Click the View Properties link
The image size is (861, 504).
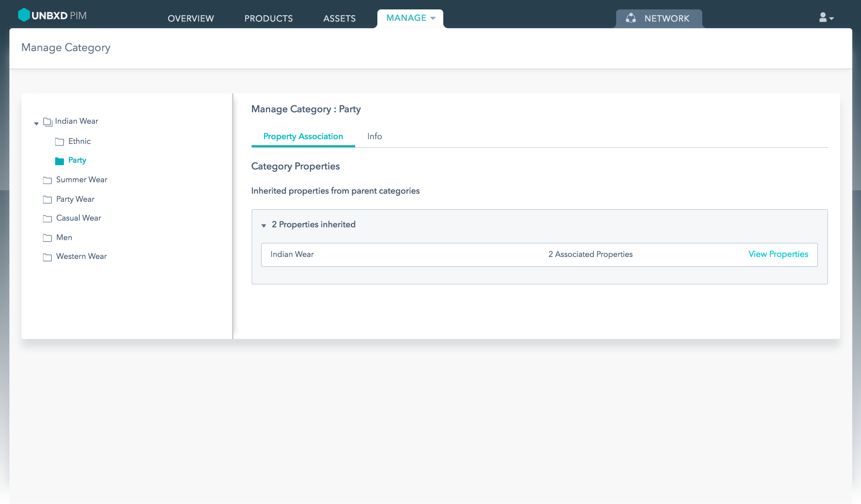778,254
